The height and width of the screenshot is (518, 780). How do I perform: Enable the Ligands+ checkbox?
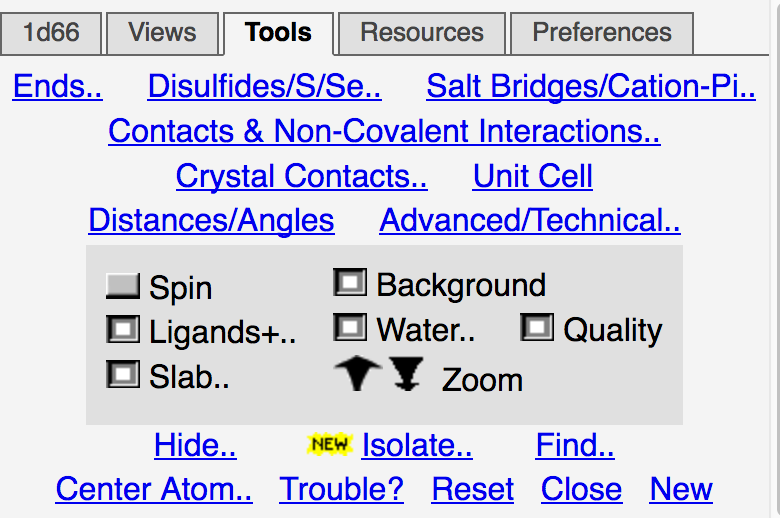coord(123,329)
